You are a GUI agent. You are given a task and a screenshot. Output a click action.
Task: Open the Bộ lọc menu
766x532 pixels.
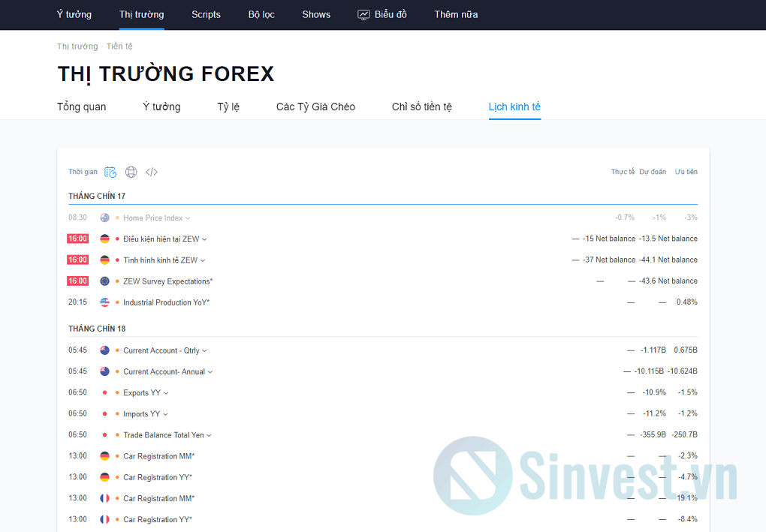(261, 15)
